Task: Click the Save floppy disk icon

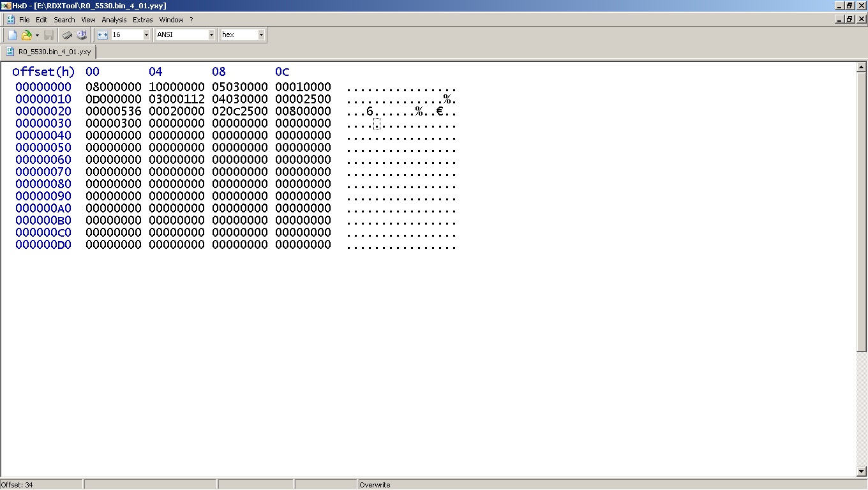Action: click(x=49, y=35)
